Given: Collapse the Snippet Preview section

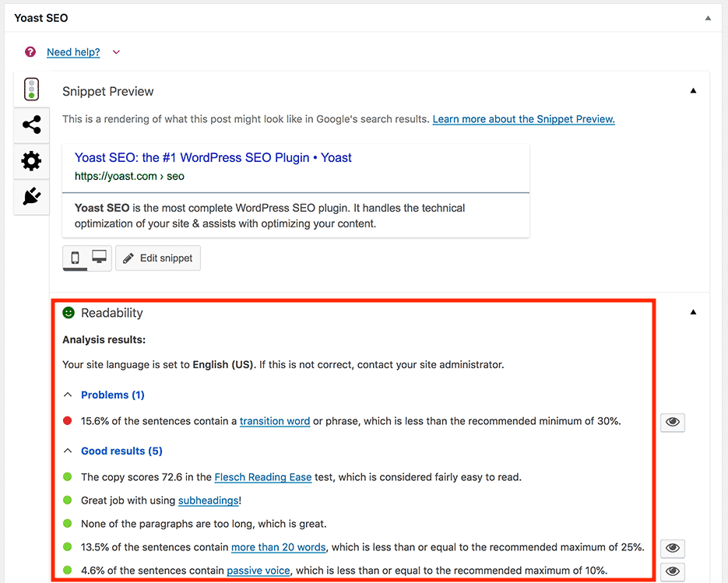Looking at the screenshot, I should click(x=693, y=90).
